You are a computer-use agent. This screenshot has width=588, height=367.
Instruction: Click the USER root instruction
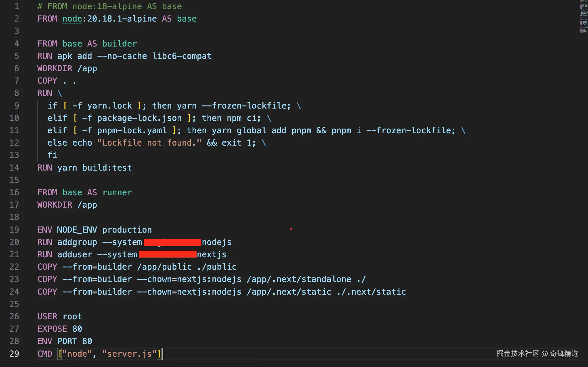59,316
